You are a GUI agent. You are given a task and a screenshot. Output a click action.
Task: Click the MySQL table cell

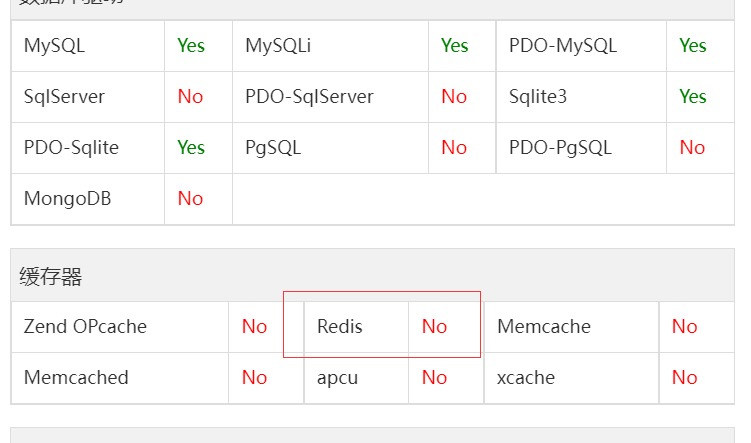coord(88,46)
